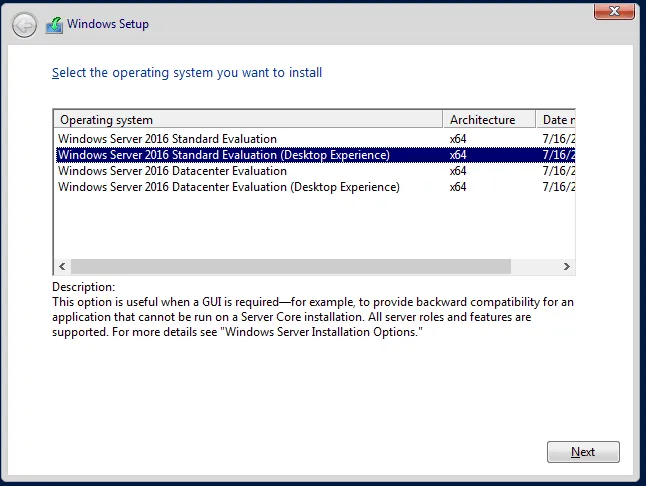Click the date in Standard Evaluation row
Image resolution: width=646 pixels, height=486 pixels.
click(559, 139)
